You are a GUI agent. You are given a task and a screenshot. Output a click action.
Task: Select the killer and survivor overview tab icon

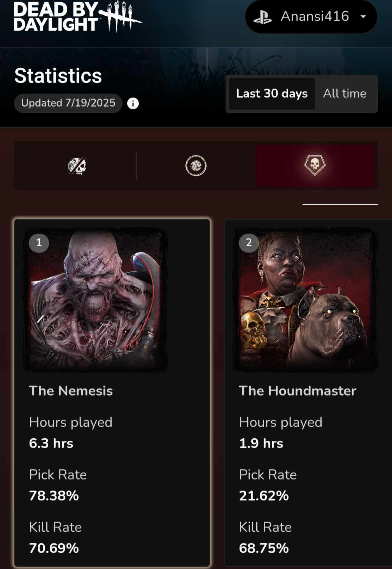click(x=77, y=166)
